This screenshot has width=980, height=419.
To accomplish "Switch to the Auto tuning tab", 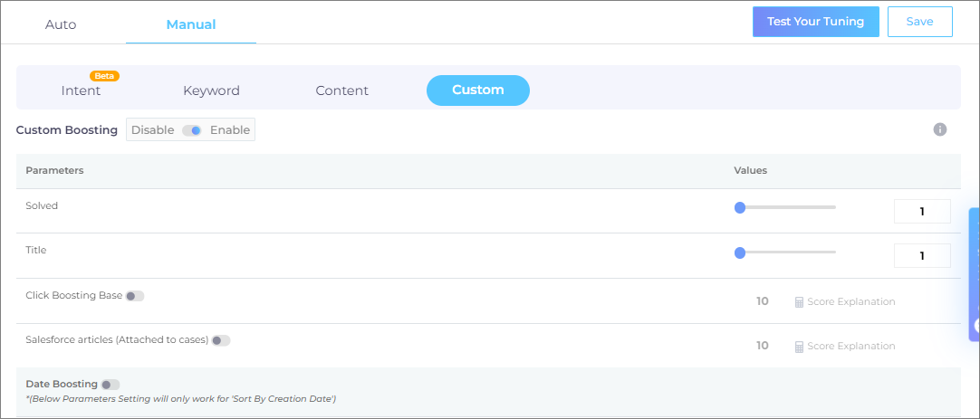I will pos(62,24).
